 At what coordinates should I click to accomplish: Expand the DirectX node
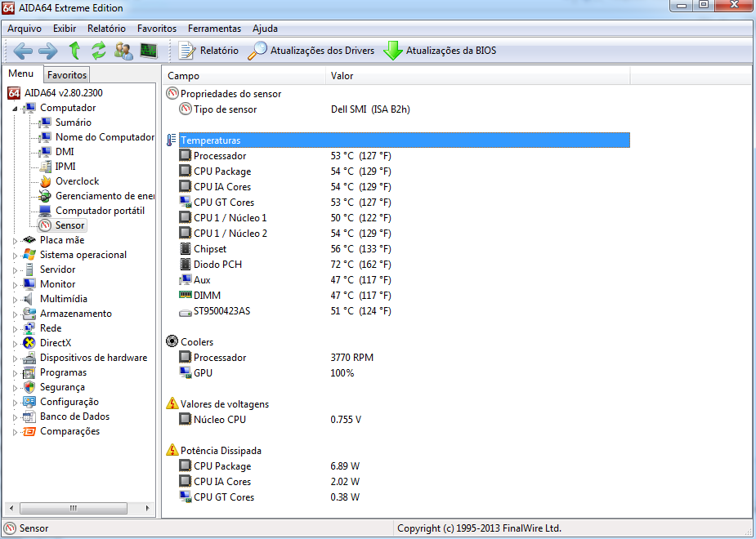click(x=15, y=344)
